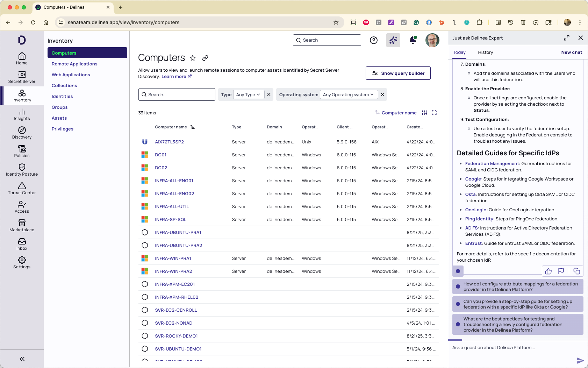Click the computer list search field

(177, 94)
